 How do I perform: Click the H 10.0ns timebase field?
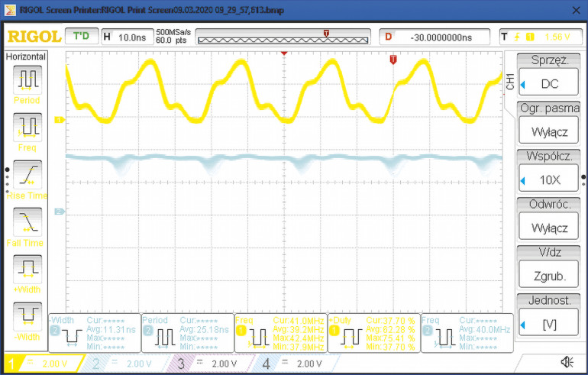(127, 37)
